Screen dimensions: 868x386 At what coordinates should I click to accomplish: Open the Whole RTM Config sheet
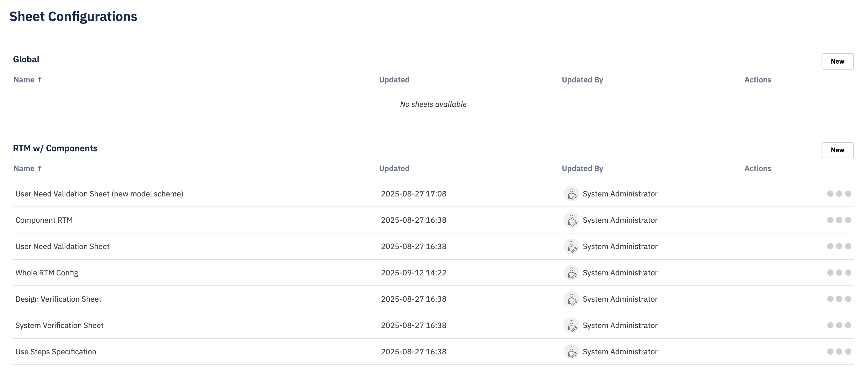[47, 273]
